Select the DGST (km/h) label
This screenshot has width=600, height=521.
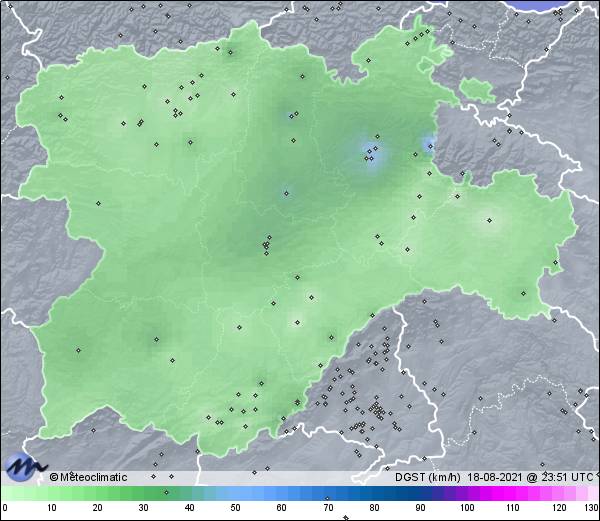(x=428, y=477)
